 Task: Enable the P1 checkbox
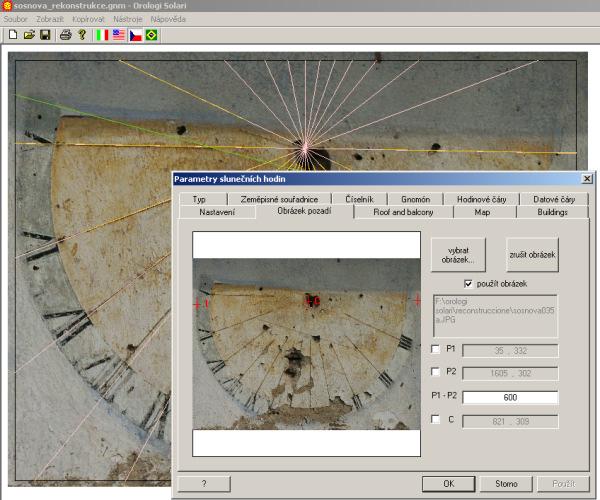pyautogui.click(x=435, y=349)
